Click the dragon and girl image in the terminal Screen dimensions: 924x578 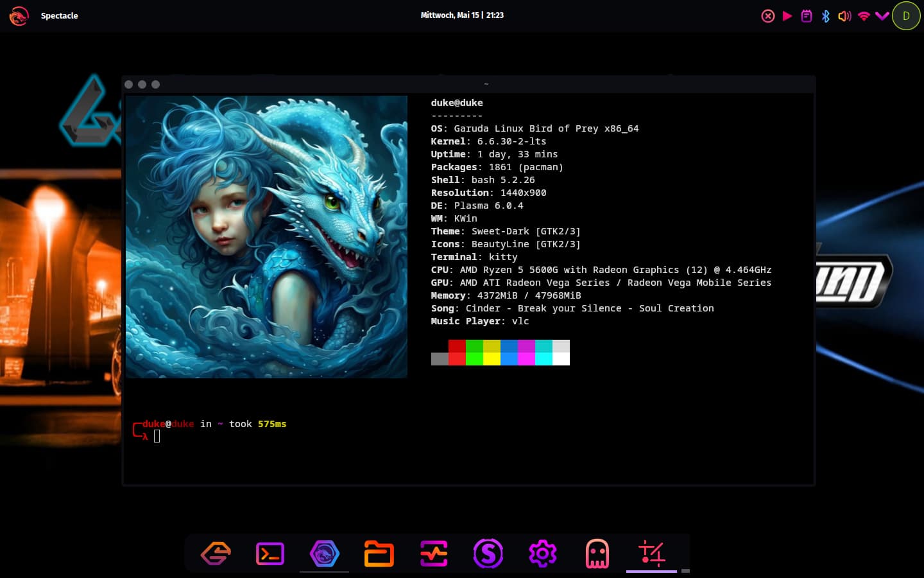pos(266,237)
